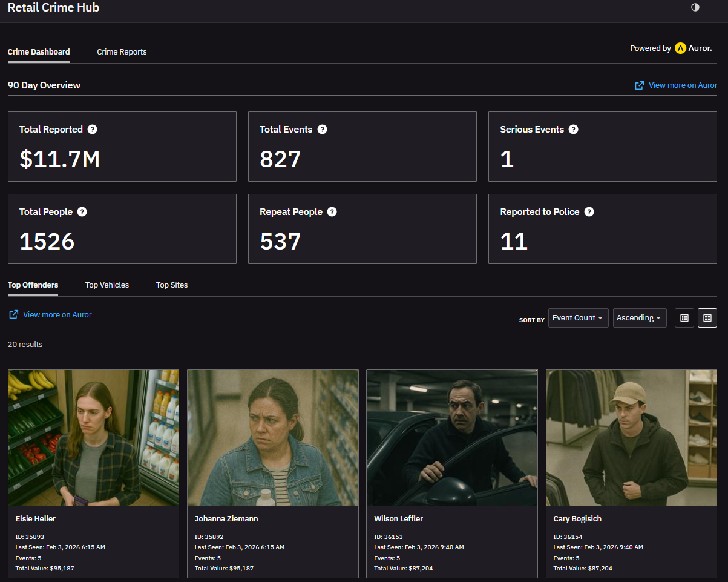Click help icon beside Repeat People
The width and height of the screenshot is (728, 582).
[332, 211]
